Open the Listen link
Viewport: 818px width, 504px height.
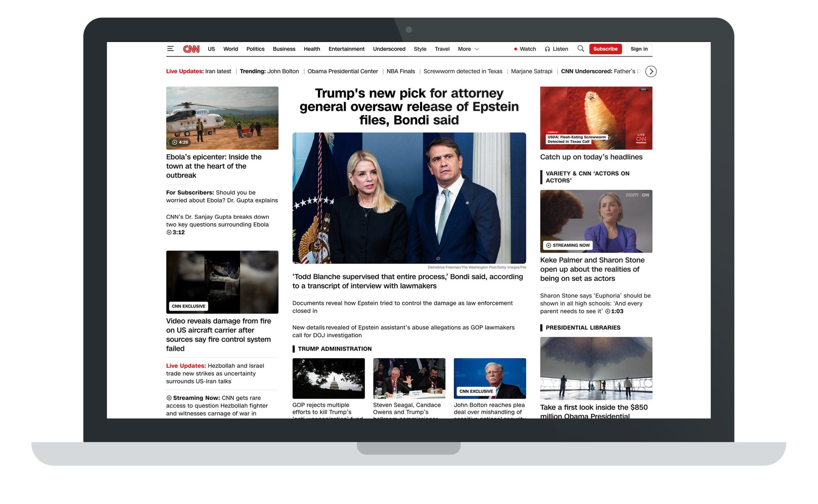(x=560, y=49)
